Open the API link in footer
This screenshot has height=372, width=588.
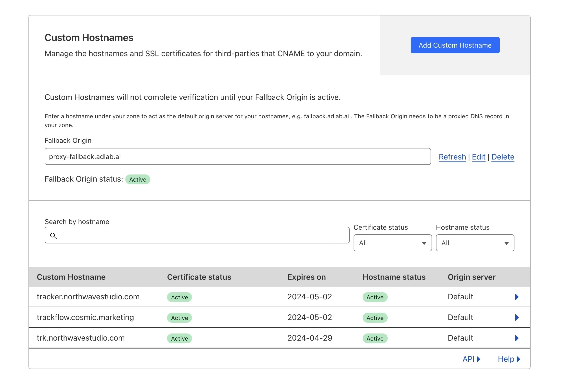[471, 359]
